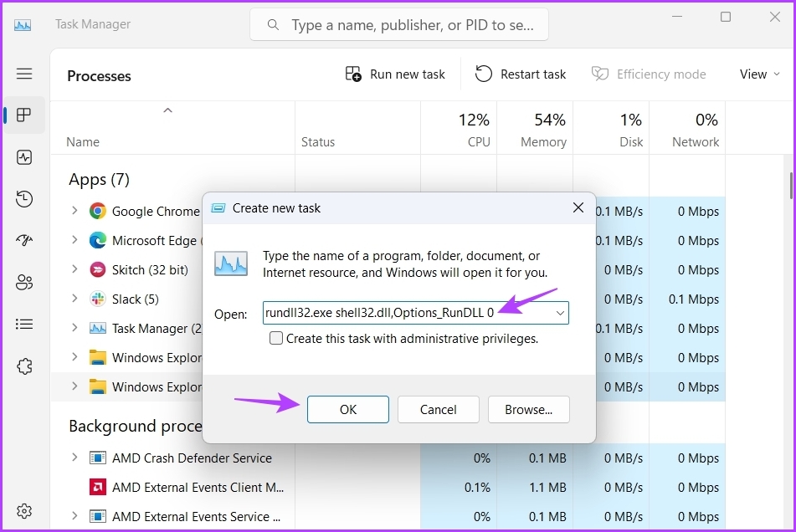The image size is (796, 532).
Task: Open the Users sidebar icon
Action: tap(24, 282)
